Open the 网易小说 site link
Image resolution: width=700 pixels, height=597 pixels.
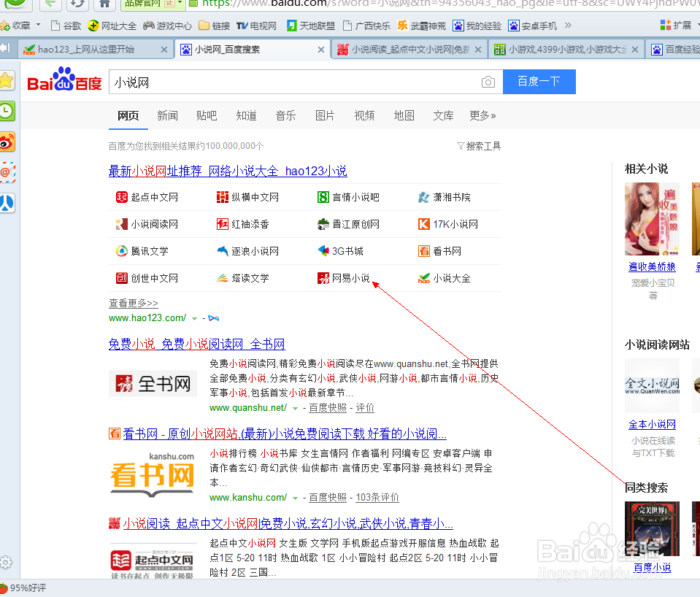[x=343, y=278]
